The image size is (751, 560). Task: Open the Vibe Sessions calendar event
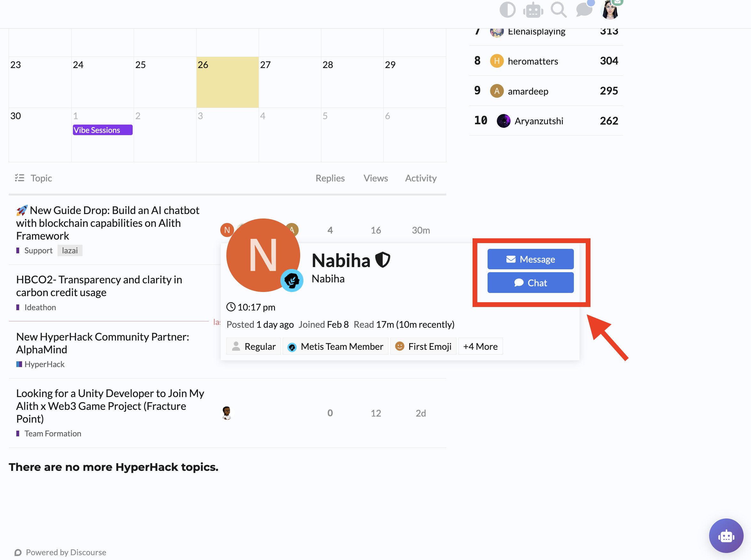point(102,130)
